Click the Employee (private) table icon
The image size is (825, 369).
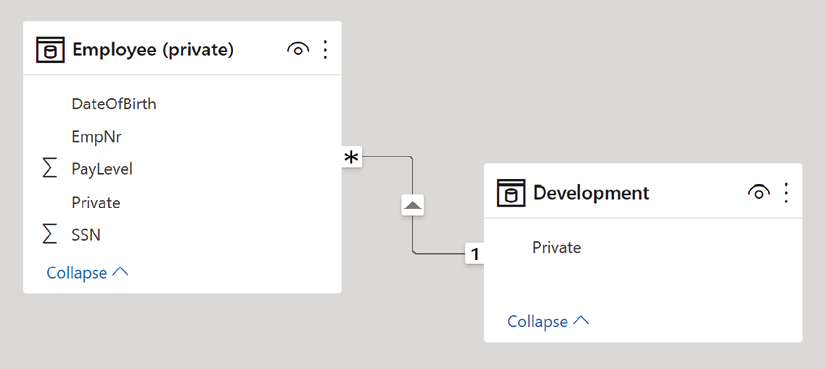click(x=51, y=50)
